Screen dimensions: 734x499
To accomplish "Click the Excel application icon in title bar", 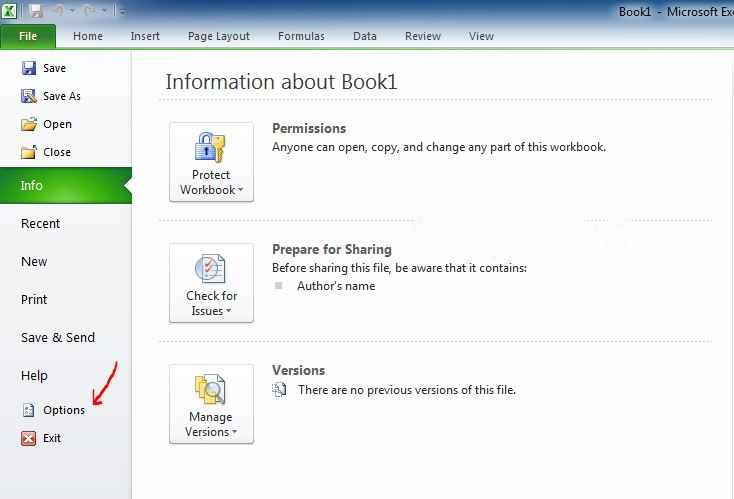I will [x=9, y=10].
